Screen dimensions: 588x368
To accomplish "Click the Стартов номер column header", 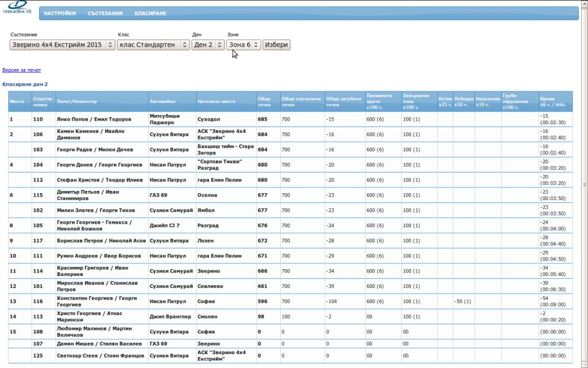I will pyautogui.click(x=43, y=101).
